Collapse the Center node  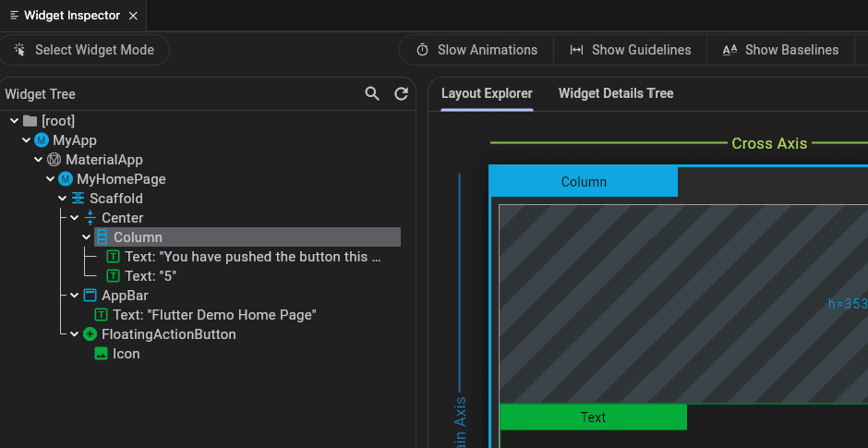click(75, 218)
